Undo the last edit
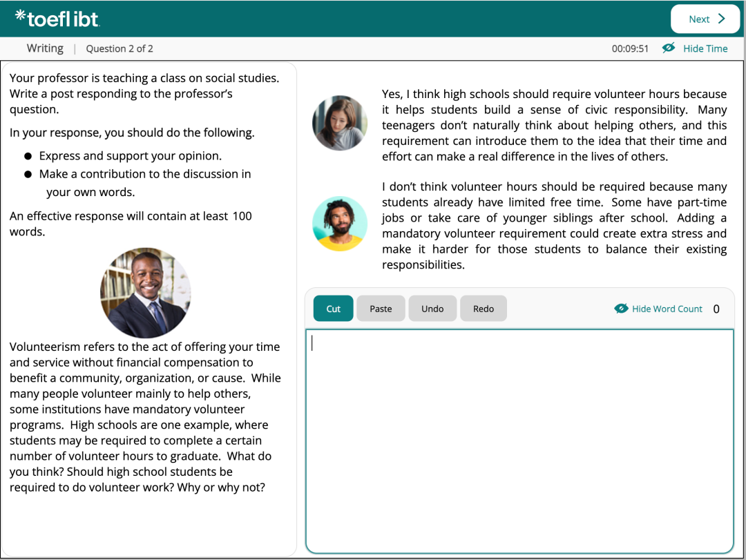Image resolution: width=746 pixels, height=560 pixels. [x=432, y=309]
